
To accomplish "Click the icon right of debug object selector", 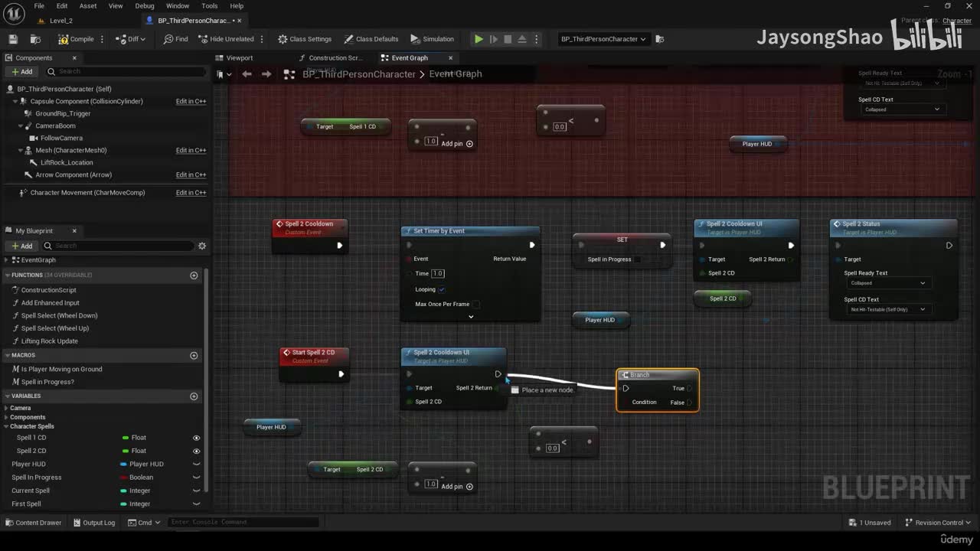I will tap(660, 39).
